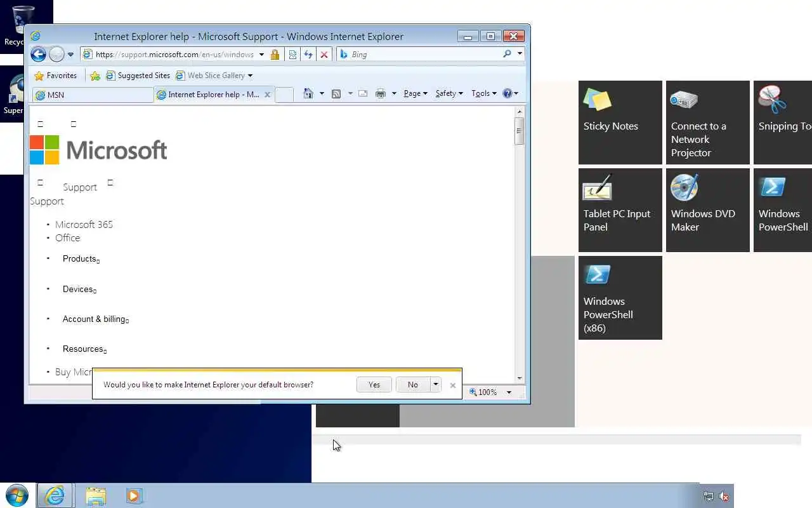Screen dimensions: 812x508
Task: Click the network tray icon
Action: (708, 497)
